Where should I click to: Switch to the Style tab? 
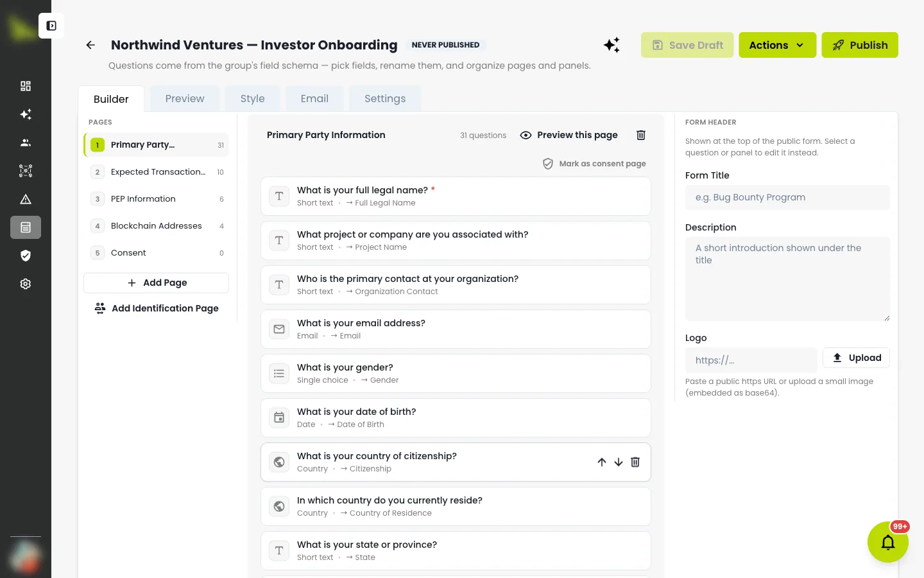click(253, 98)
